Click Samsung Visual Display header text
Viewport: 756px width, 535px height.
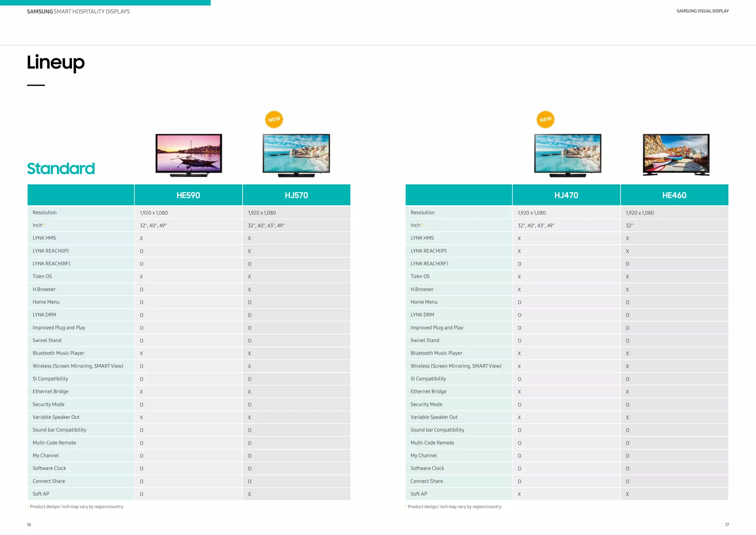[702, 11]
